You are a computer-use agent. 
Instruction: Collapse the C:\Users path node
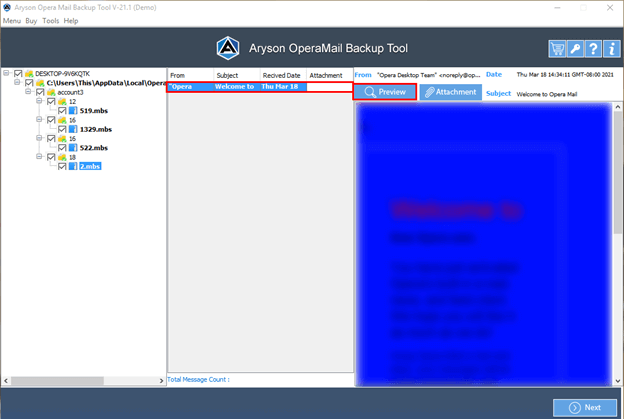17,82
